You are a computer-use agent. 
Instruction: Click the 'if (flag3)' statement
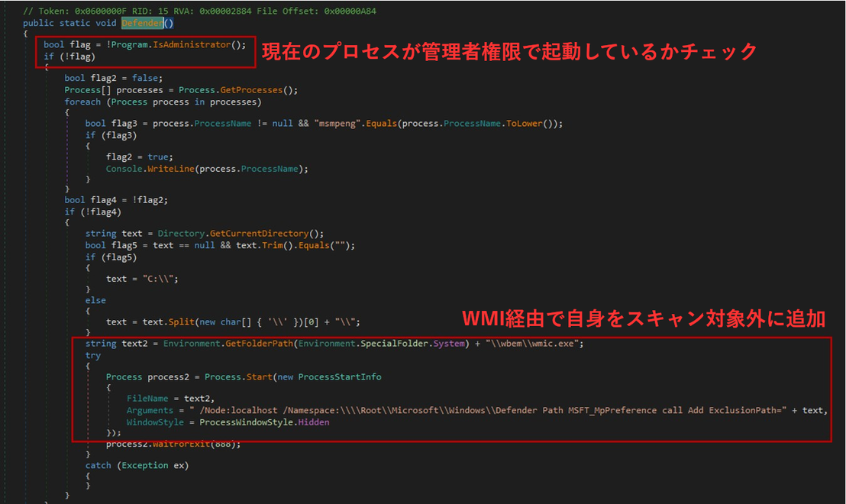click(111, 135)
